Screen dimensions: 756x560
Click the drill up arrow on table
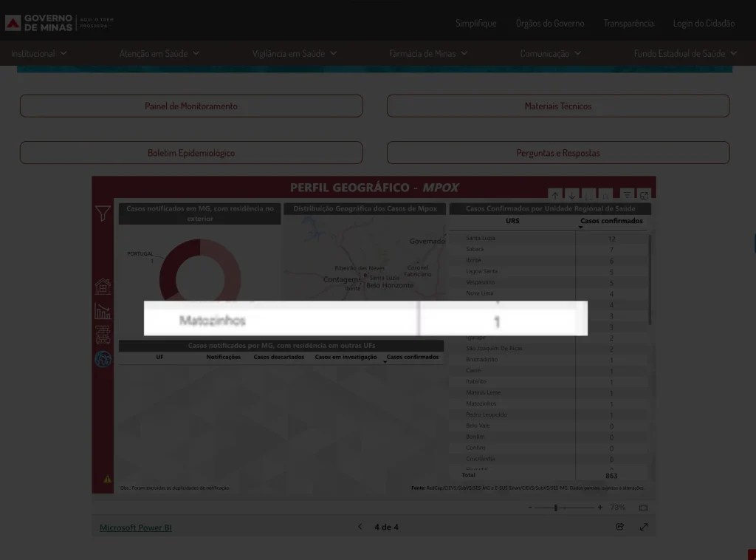(554, 196)
